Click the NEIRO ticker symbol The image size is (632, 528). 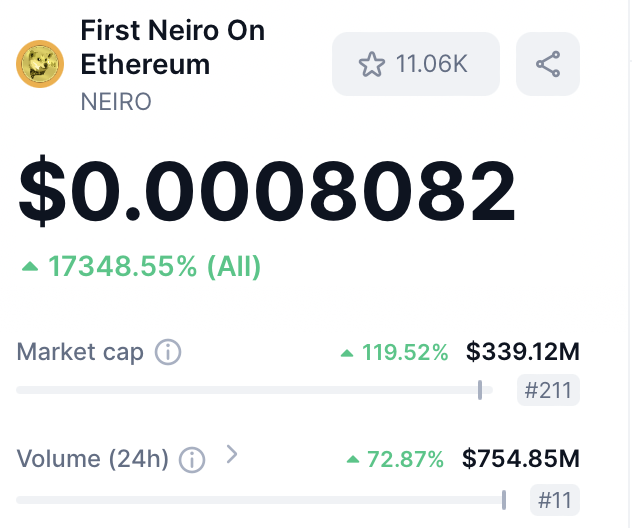[x=116, y=101]
